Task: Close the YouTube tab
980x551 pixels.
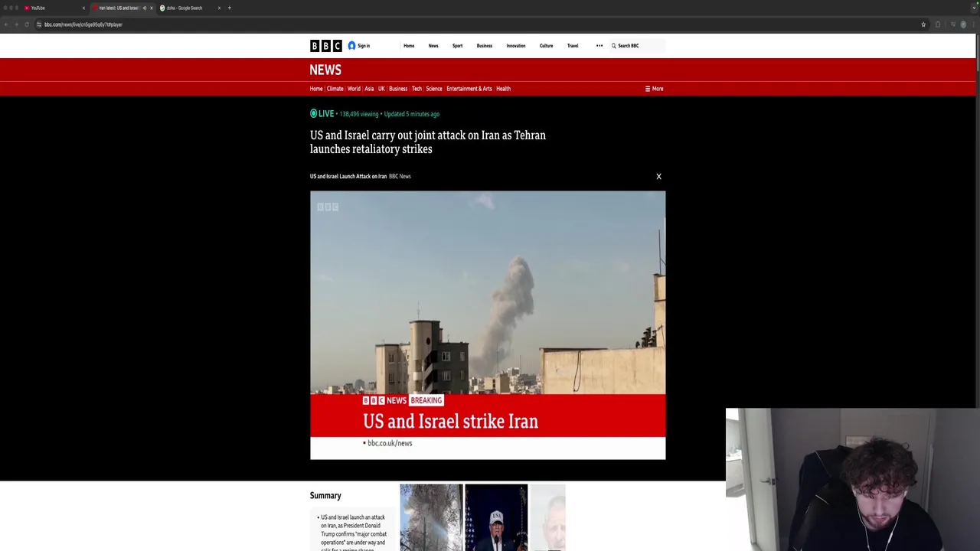Action: point(83,8)
